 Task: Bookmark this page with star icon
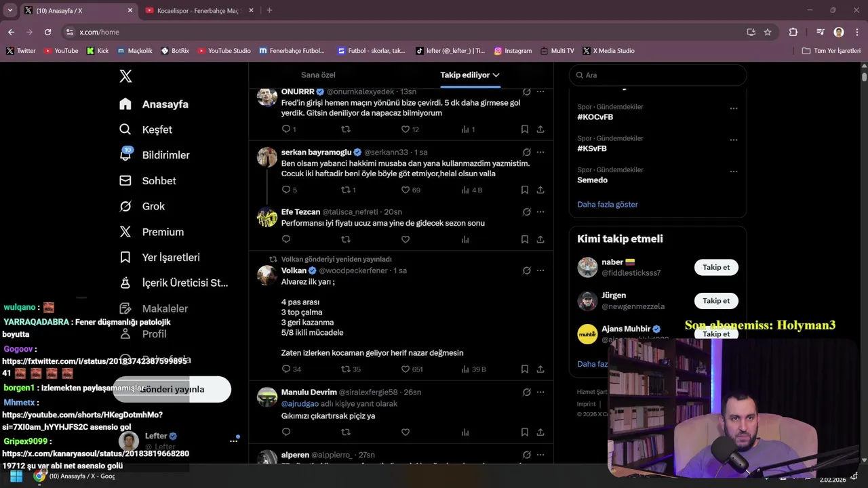768,32
